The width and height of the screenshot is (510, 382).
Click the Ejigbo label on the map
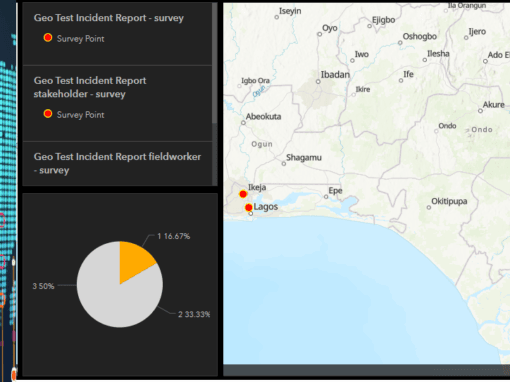[x=383, y=20]
